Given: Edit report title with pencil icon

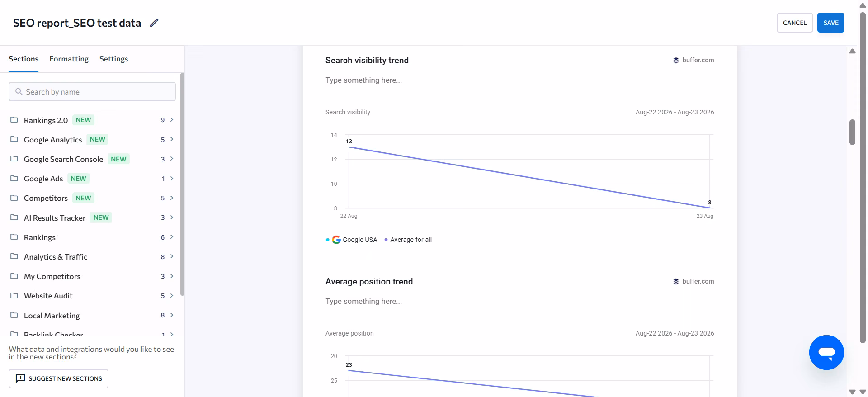Looking at the screenshot, I should (x=154, y=23).
